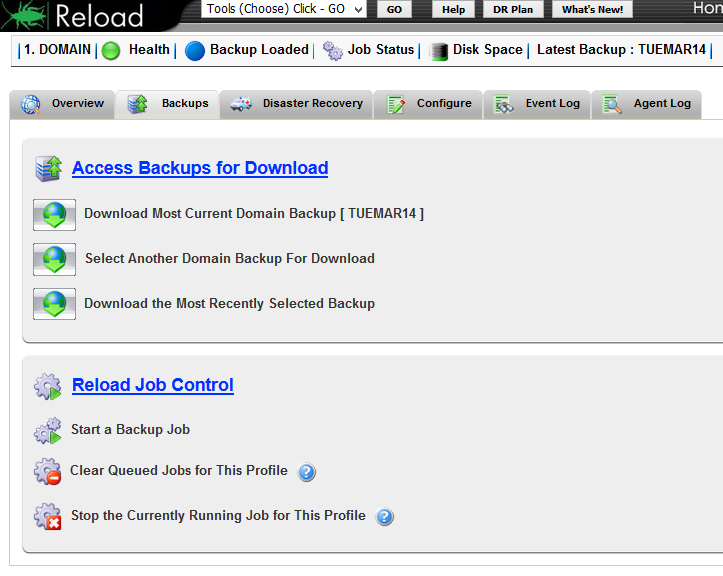This screenshot has width=723, height=576.
Task: Click the Download Most Recently Selected Backup icon
Action: pyautogui.click(x=54, y=303)
